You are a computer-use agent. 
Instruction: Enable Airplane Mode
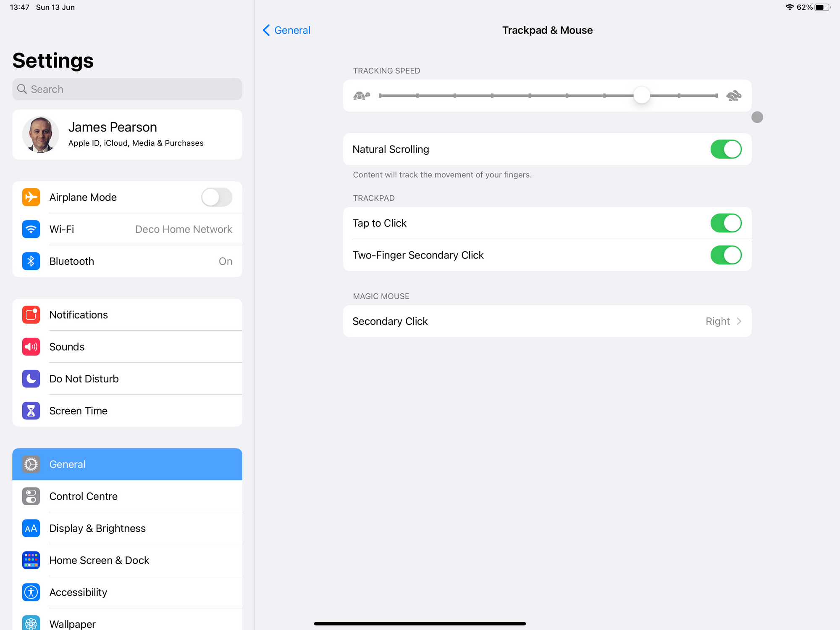pyautogui.click(x=216, y=197)
